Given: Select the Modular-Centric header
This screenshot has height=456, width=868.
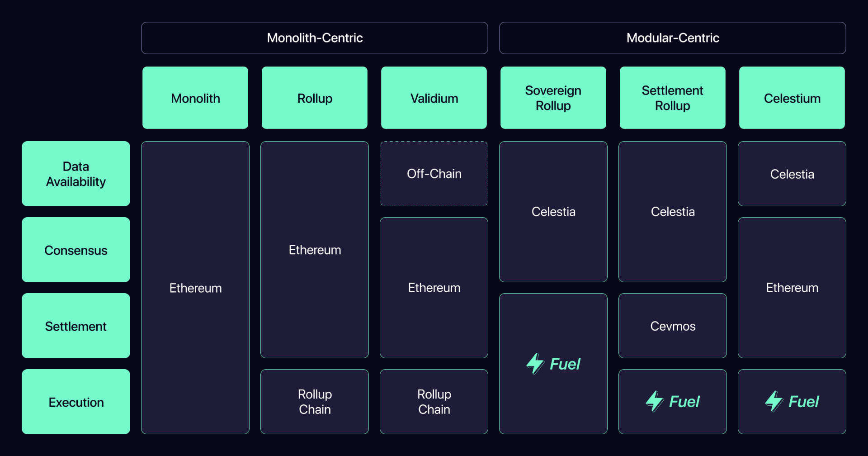Looking at the screenshot, I should [x=673, y=38].
